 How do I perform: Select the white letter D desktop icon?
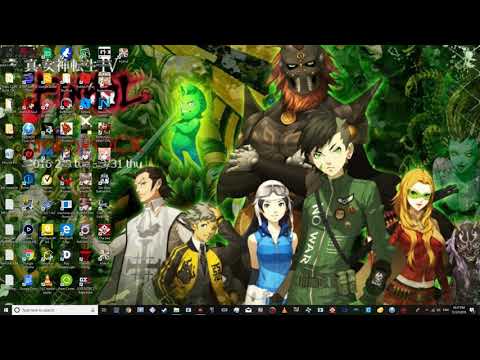click(66, 255)
